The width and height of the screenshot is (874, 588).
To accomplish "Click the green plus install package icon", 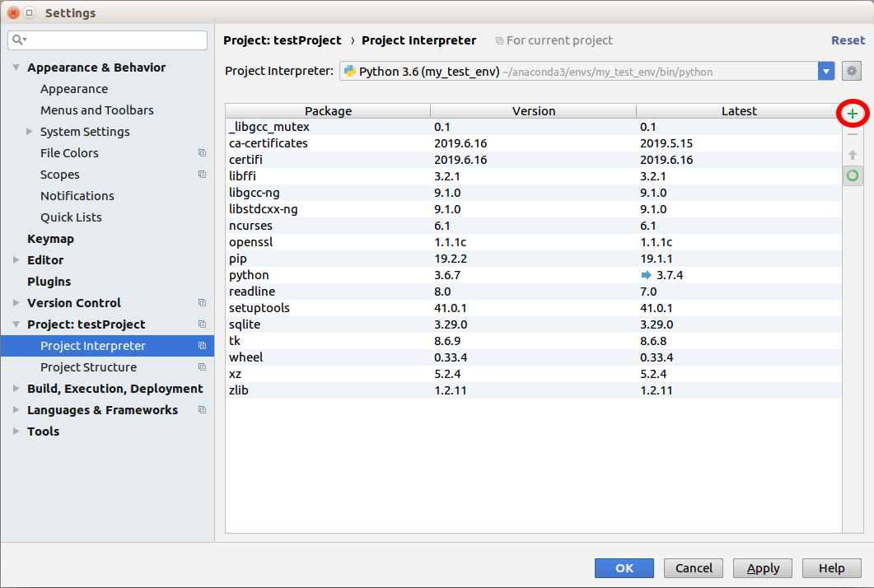I will pos(853,114).
